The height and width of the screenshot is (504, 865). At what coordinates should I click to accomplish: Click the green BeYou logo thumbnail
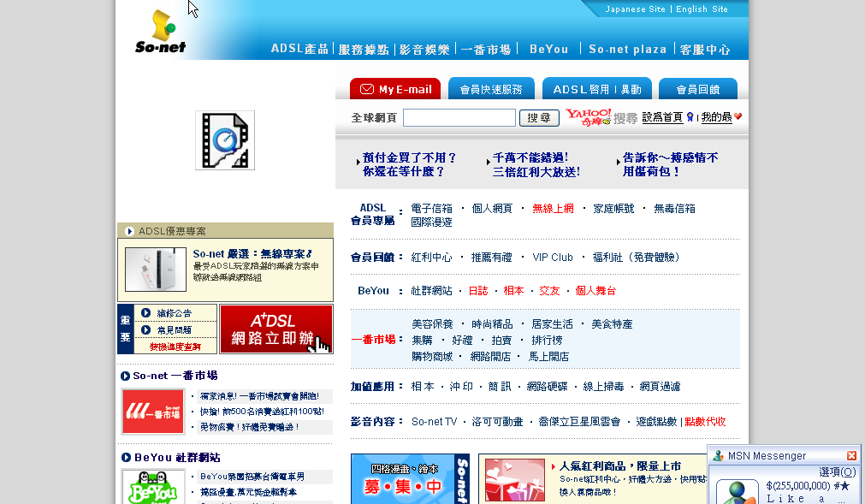[x=153, y=487]
